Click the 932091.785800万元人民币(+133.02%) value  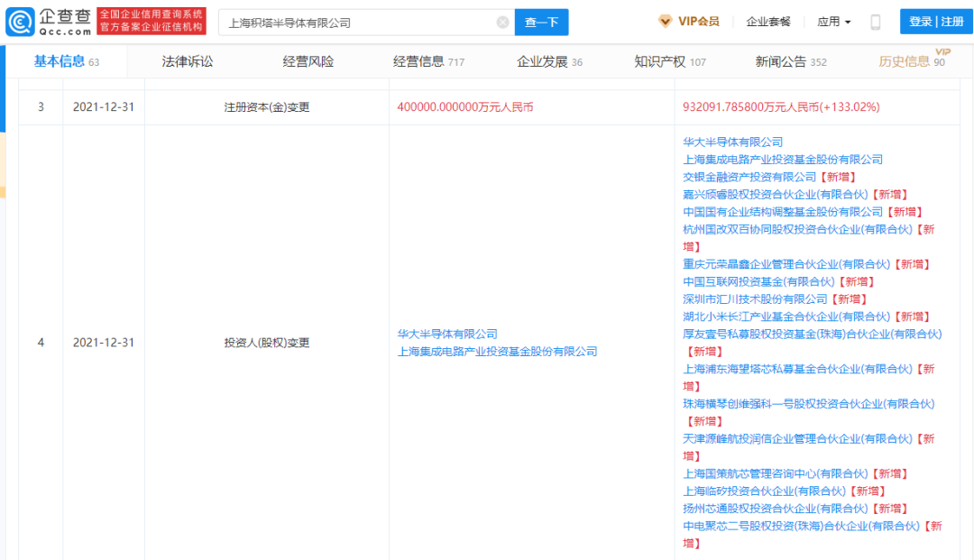pos(781,106)
